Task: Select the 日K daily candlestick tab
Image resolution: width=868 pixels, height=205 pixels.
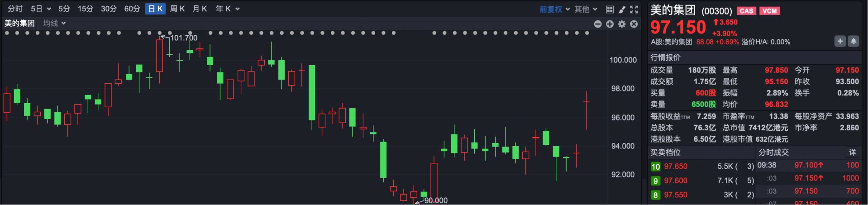Action: pyautogui.click(x=155, y=9)
